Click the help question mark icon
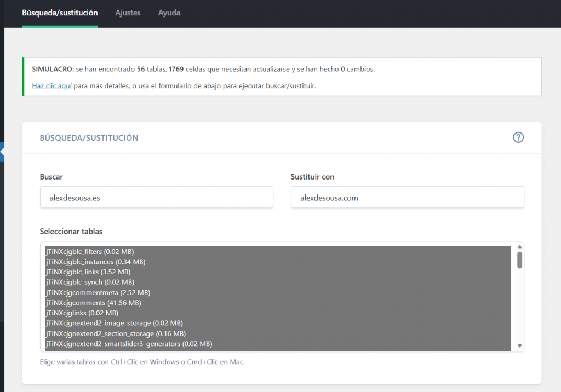This screenshot has width=561, height=392. click(x=518, y=138)
